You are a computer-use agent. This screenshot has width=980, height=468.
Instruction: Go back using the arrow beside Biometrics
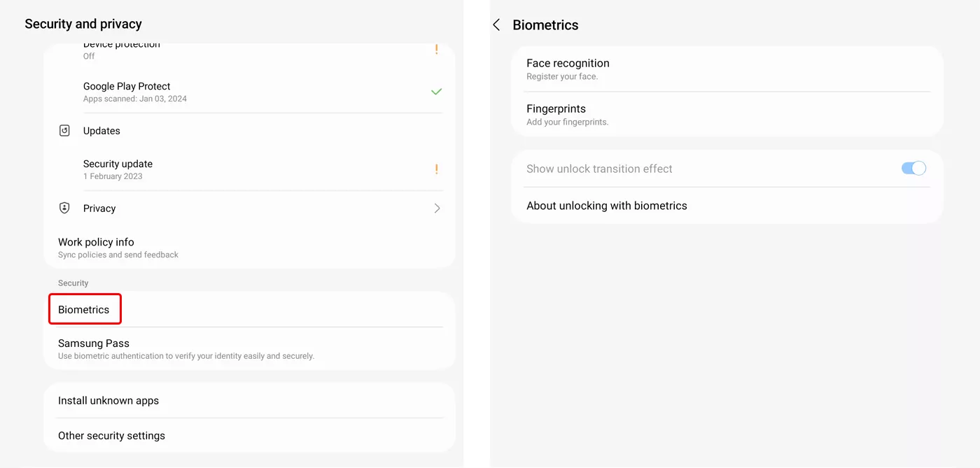[496, 25]
